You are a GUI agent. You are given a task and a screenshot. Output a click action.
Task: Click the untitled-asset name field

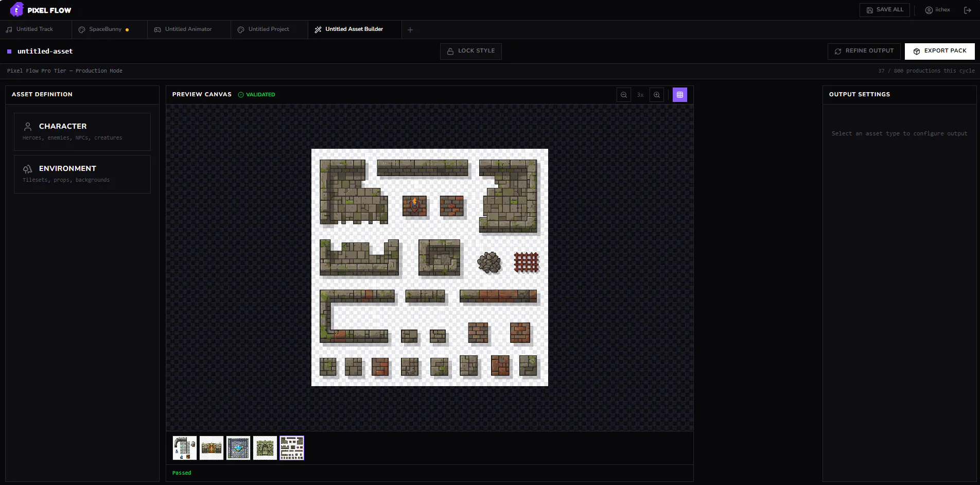coord(45,51)
